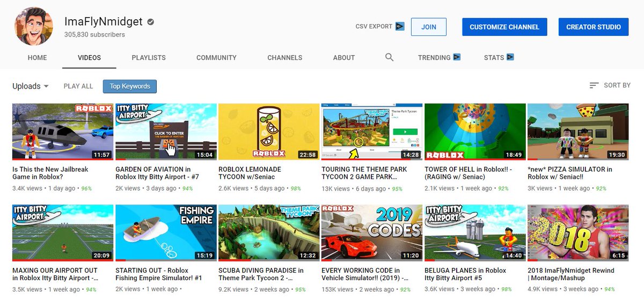
Task: Click the ImaFlyNmidget channel name
Action: [104, 22]
